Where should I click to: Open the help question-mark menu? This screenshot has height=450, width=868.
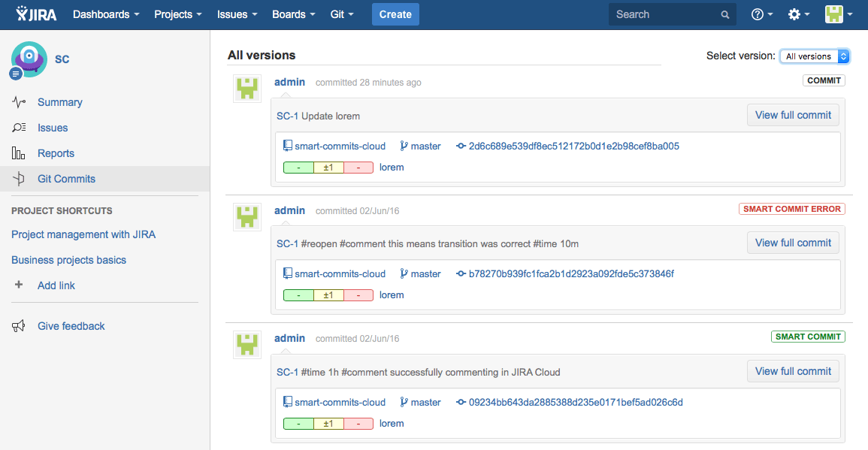[x=762, y=14]
